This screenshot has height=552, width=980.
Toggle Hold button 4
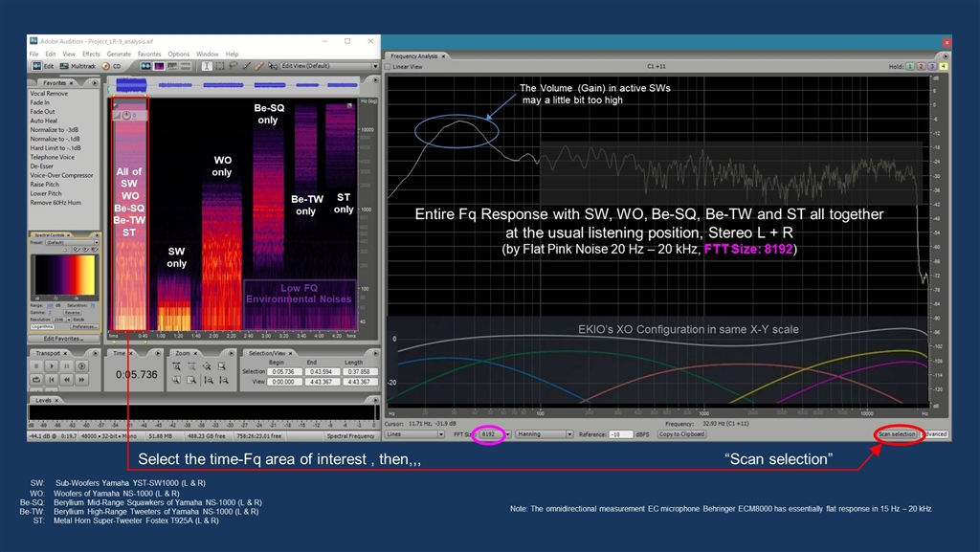[943, 66]
